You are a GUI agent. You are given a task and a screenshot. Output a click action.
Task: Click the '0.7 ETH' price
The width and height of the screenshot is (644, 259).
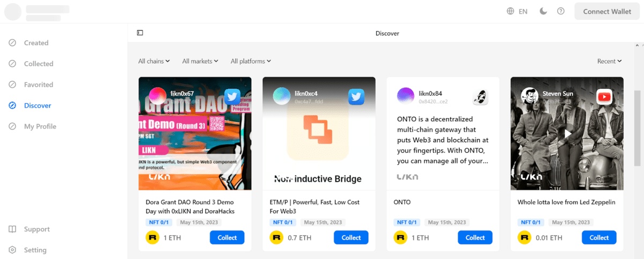point(299,238)
